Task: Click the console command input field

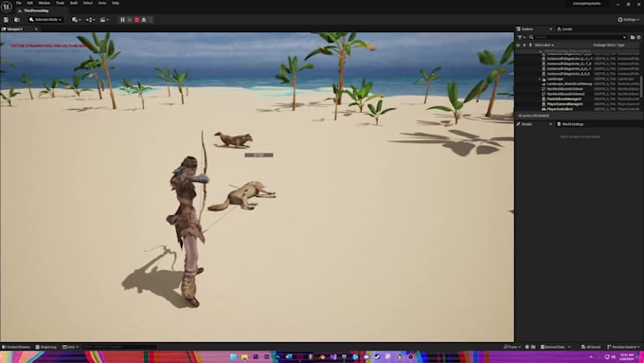Action: tap(119, 347)
